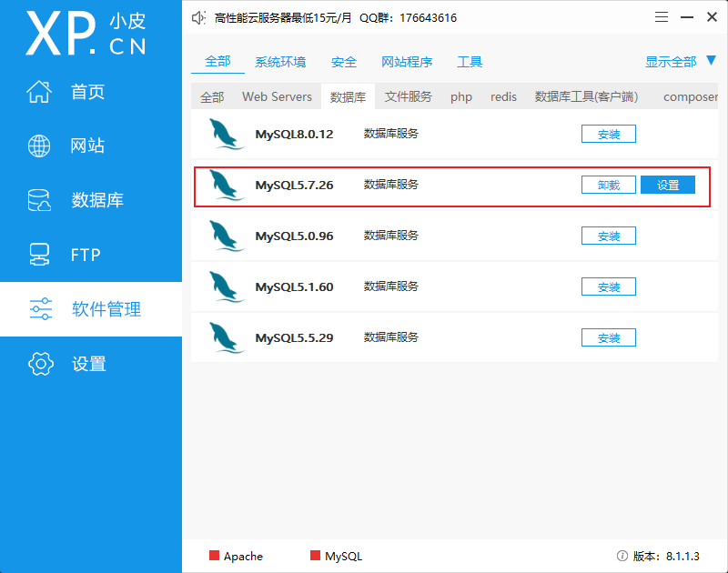Open the 设置 gear icon in sidebar

41,364
